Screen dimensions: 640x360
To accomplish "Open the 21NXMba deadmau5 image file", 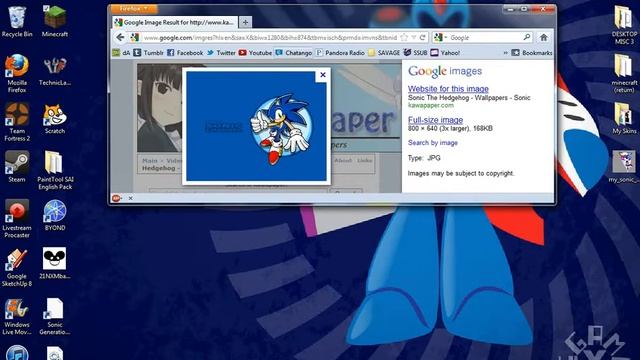I will coord(55,264).
